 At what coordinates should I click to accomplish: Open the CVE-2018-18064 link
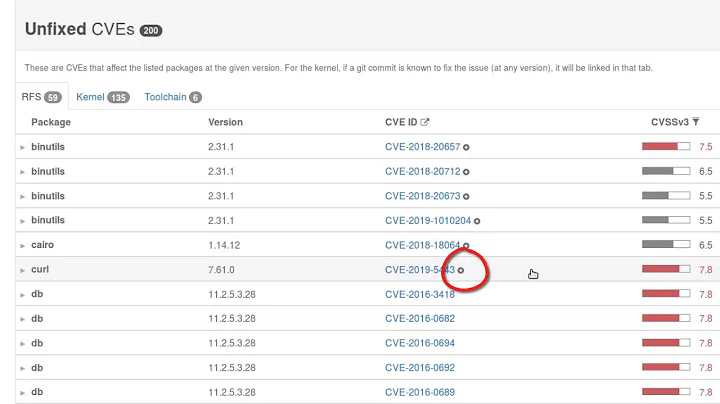tap(422, 245)
